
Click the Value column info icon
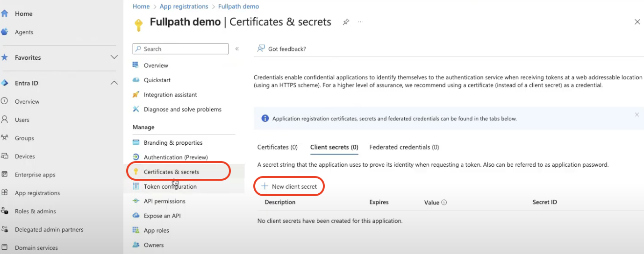(444, 203)
